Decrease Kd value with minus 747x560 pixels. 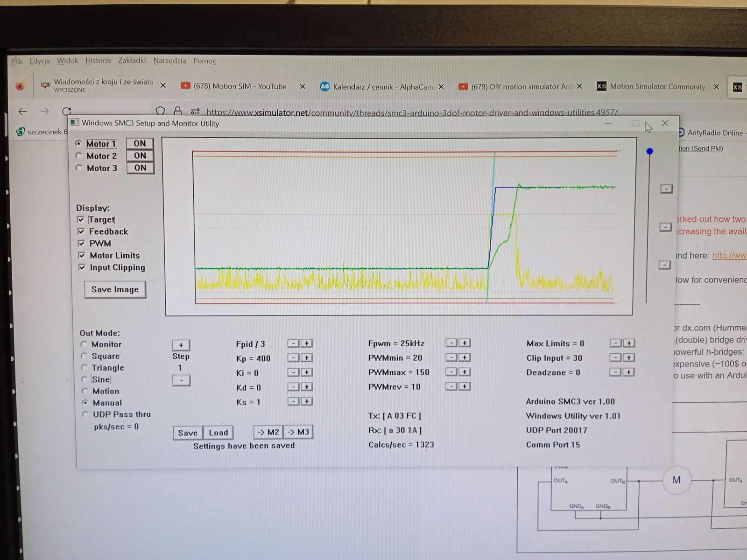(x=293, y=387)
